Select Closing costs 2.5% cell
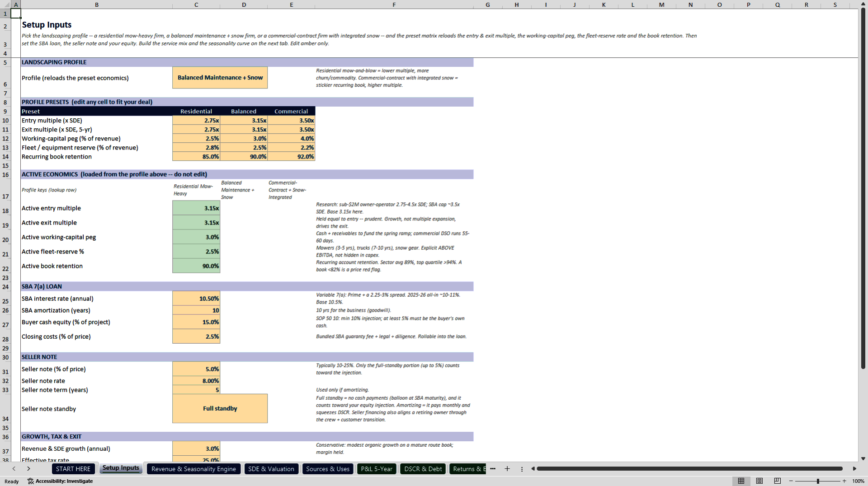 coord(196,336)
